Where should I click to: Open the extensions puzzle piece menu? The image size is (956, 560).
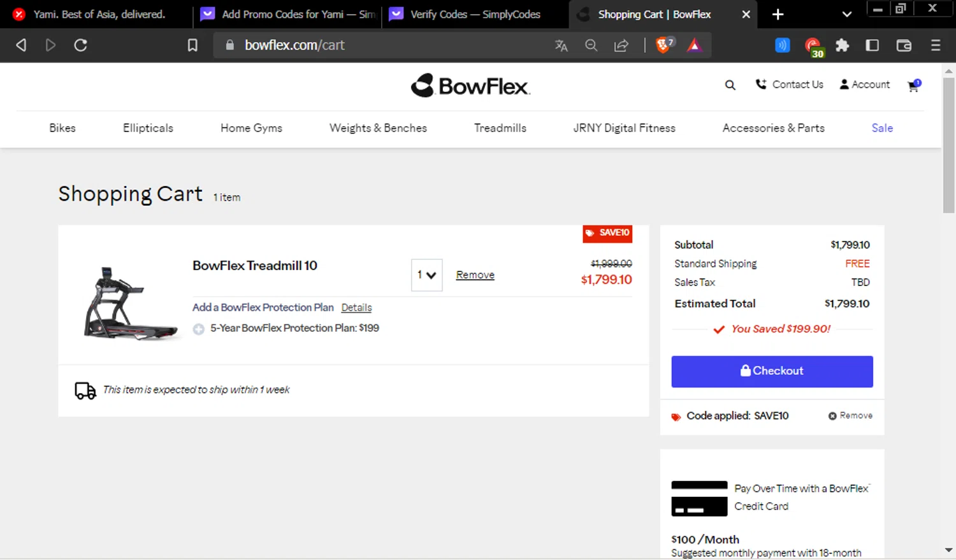coord(843,45)
